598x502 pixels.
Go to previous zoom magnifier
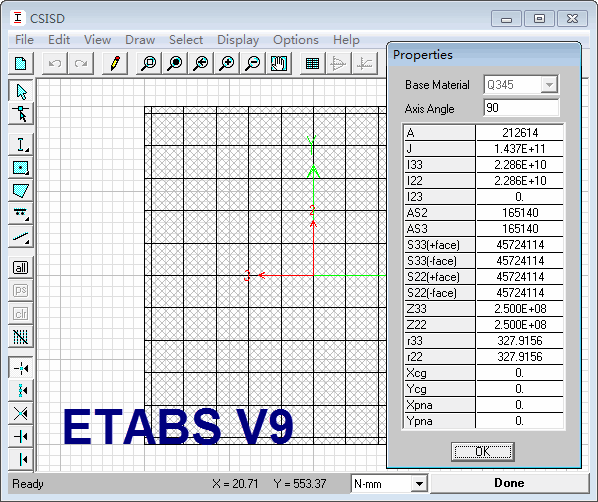[201, 63]
